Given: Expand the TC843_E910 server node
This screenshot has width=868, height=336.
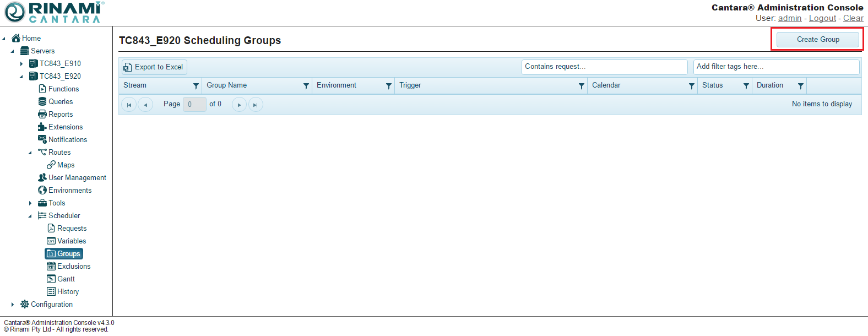Looking at the screenshot, I should coord(21,64).
